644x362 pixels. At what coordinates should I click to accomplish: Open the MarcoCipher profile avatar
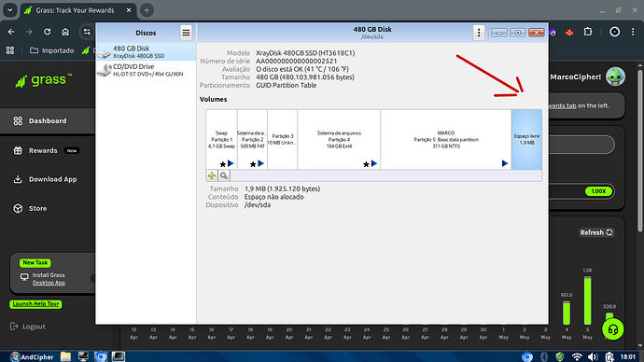(615, 77)
